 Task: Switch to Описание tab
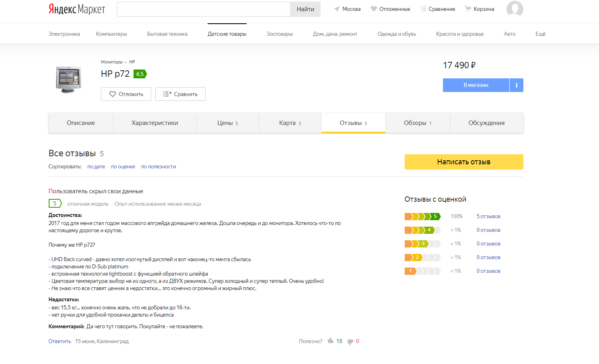81,123
